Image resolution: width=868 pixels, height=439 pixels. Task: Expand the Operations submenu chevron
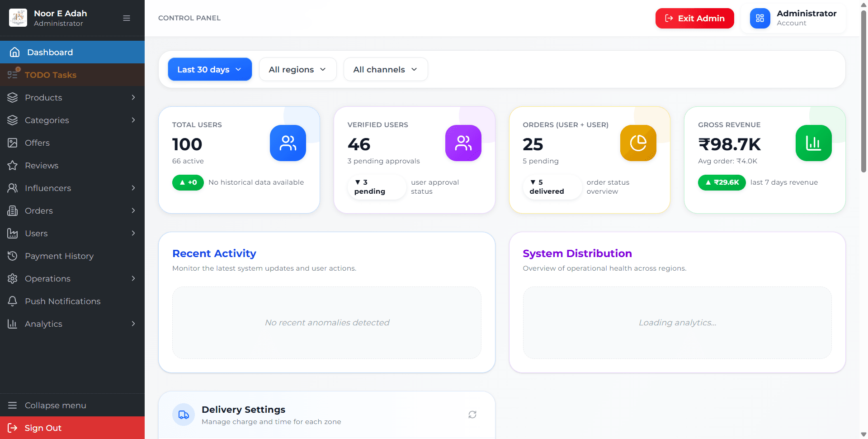pyautogui.click(x=133, y=278)
